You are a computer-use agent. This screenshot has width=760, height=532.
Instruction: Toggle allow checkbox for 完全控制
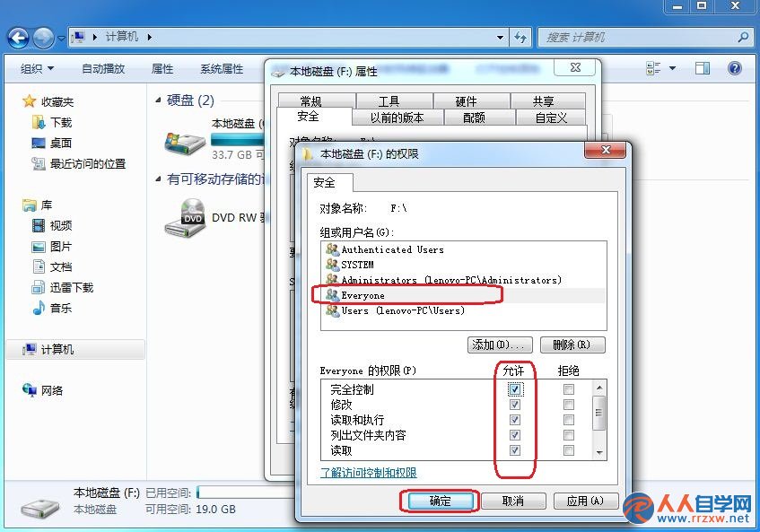tap(515, 389)
